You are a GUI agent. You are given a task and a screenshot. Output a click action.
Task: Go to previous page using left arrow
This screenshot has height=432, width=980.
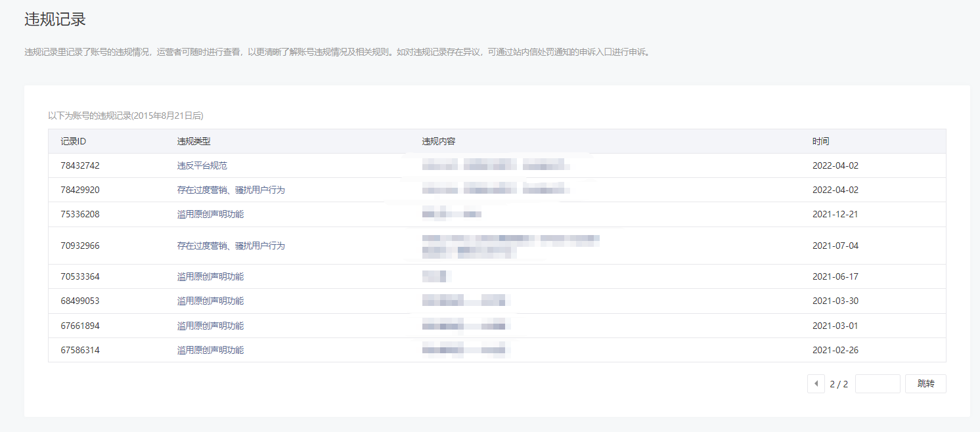pyautogui.click(x=816, y=384)
